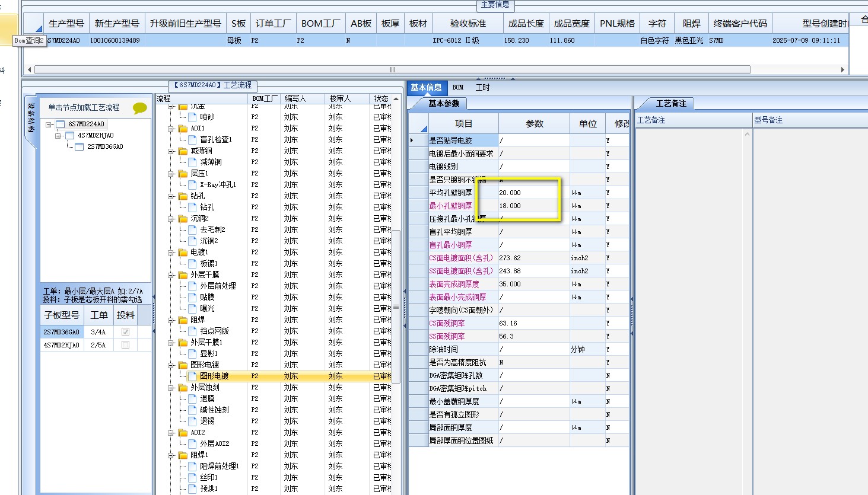Click the 盲孔检查1 document icon
This screenshot has width=868, height=495.
click(193, 140)
